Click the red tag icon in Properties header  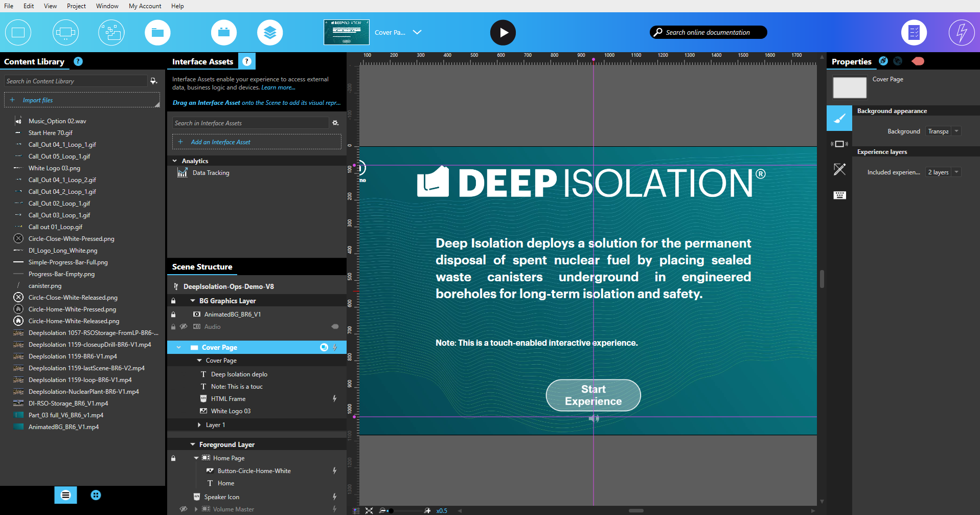918,61
